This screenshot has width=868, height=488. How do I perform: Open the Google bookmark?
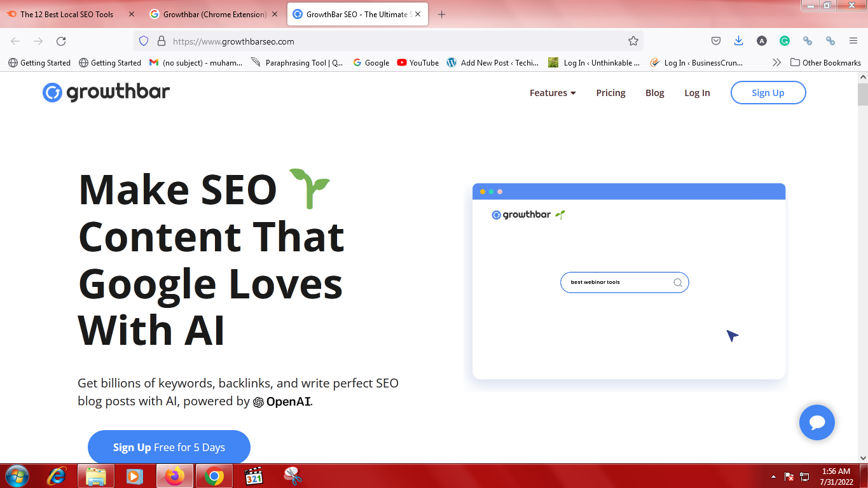tap(371, 62)
